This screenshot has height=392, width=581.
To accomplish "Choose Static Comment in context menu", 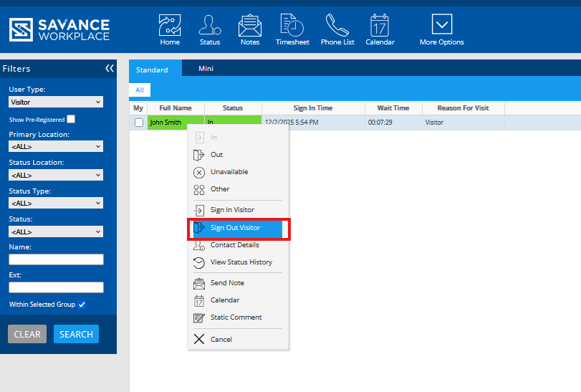I will 238,317.
